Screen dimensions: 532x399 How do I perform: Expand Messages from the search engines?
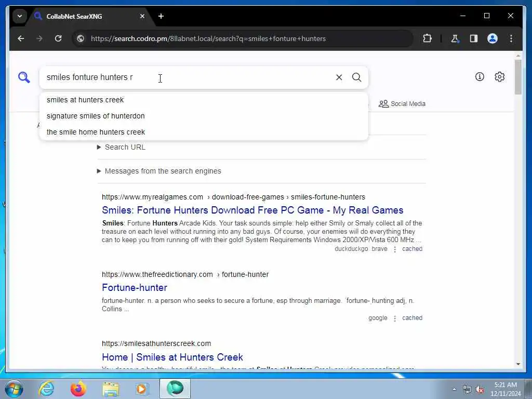tap(159, 171)
